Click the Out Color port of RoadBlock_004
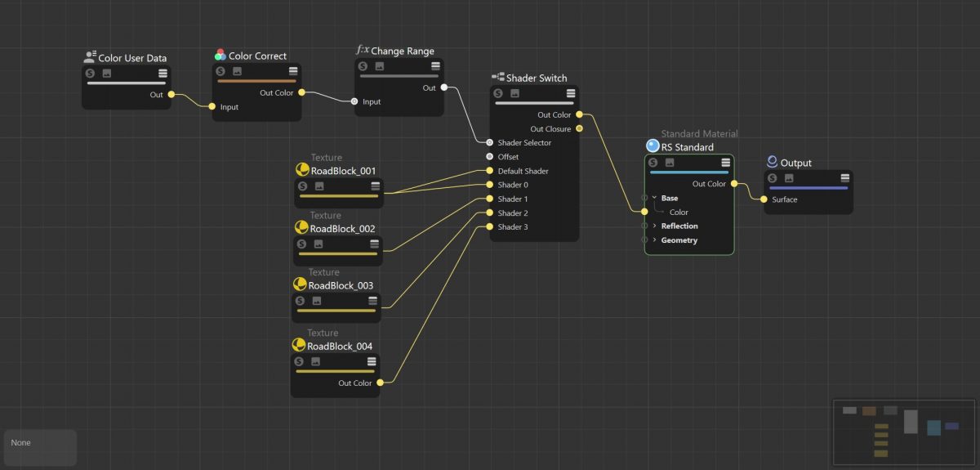The image size is (980, 470). pos(380,383)
